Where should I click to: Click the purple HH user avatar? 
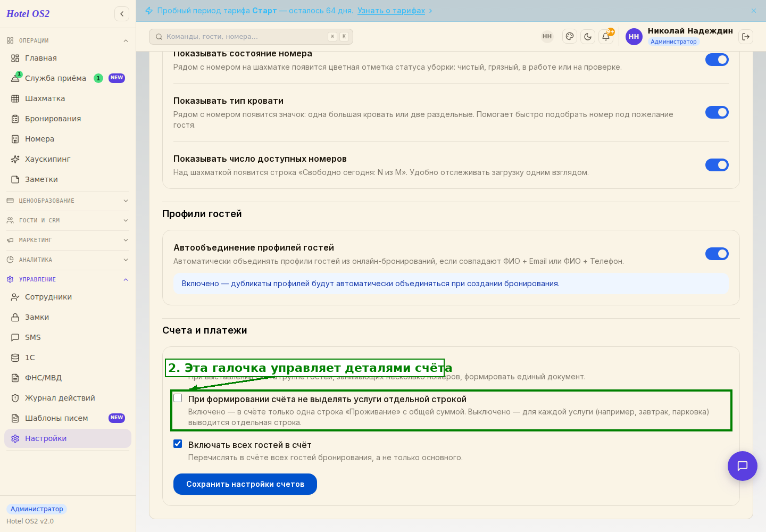[634, 37]
